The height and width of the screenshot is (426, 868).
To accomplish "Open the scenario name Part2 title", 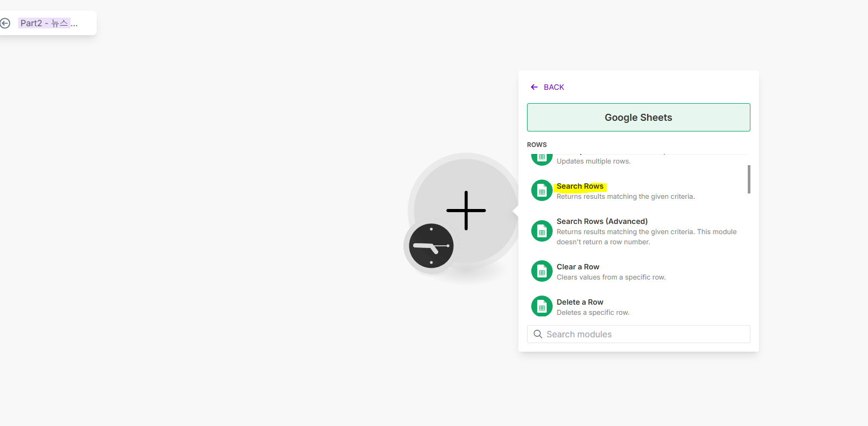I will click(49, 23).
